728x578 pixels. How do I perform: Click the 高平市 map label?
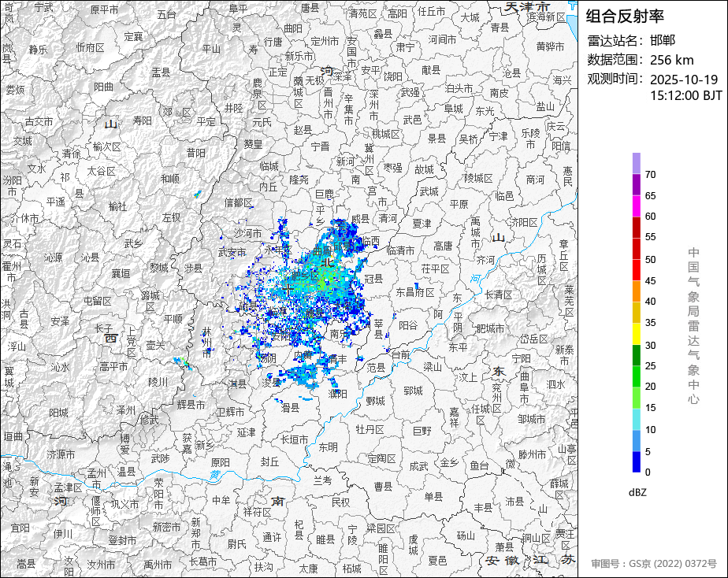[x=113, y=366]
